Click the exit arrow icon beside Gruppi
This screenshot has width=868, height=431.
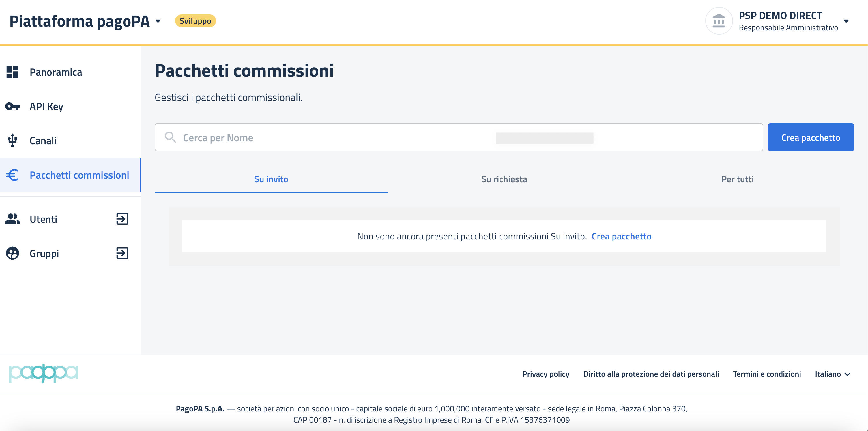pos(122,253)
